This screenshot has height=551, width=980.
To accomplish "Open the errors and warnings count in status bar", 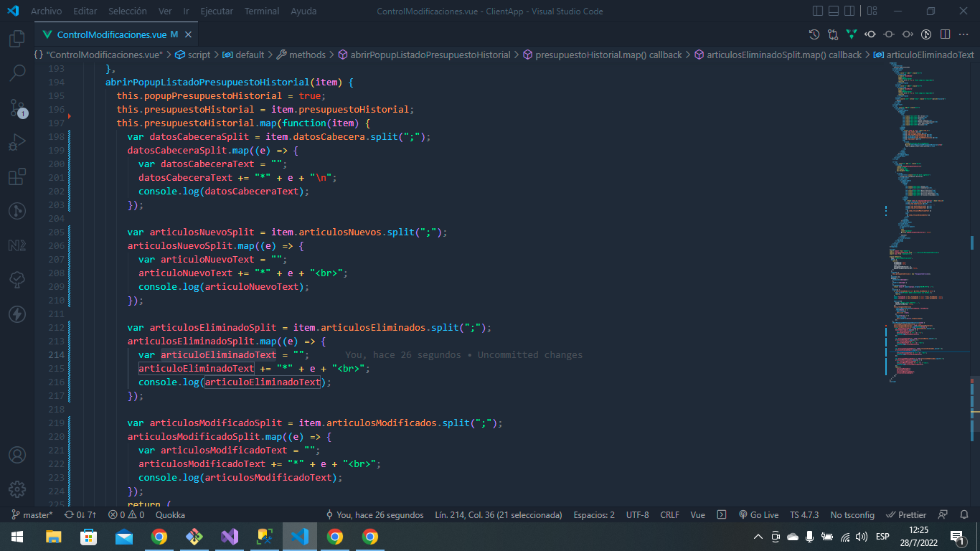I will tap(126, 514).
